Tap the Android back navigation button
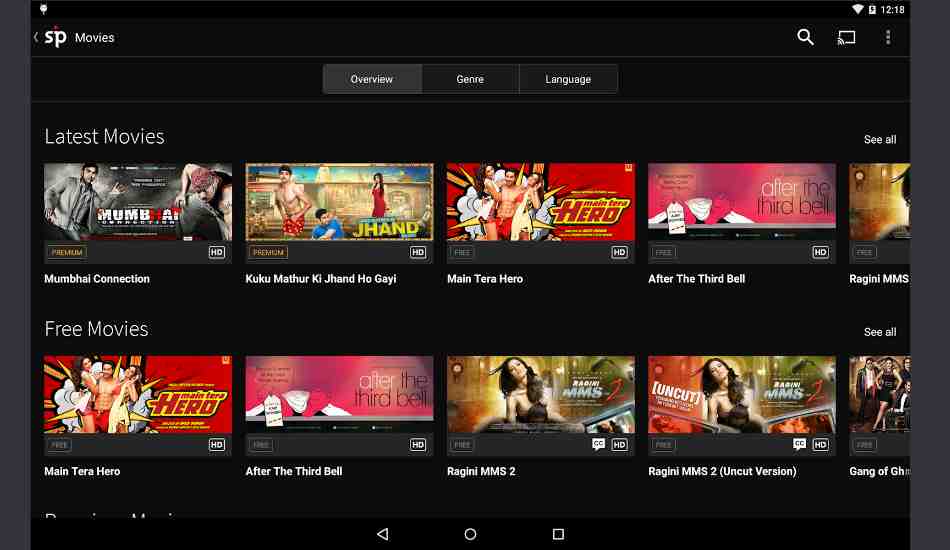The width and height of the screenshot is (950, 550). (x=382, y=534)
